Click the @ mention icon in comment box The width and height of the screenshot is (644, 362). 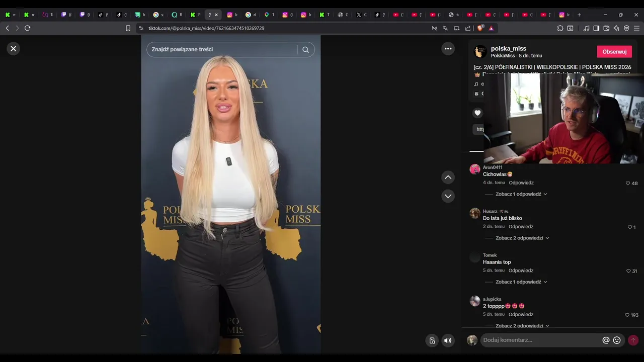tap(606, 340)
